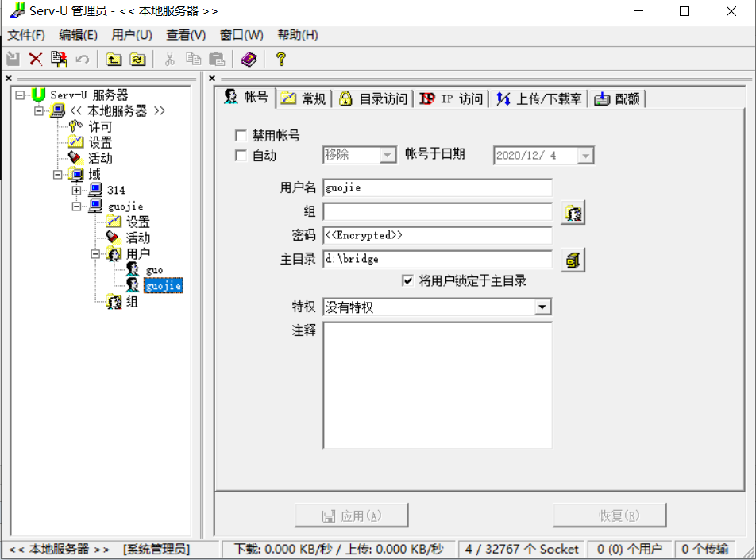The width and height of the screenshot is (756, 560).
Task: Click the copy user toolbar icon
Action: point(59,60)
